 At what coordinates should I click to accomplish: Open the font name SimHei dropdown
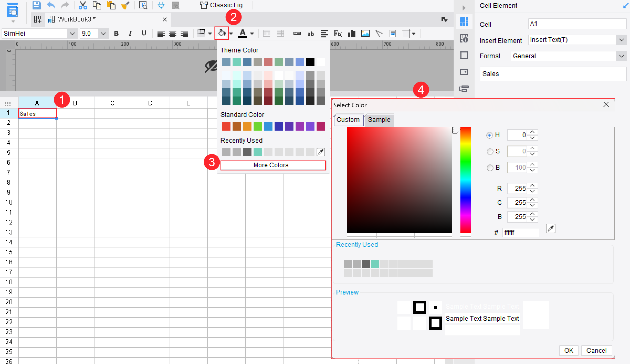(x=72, y=34)
